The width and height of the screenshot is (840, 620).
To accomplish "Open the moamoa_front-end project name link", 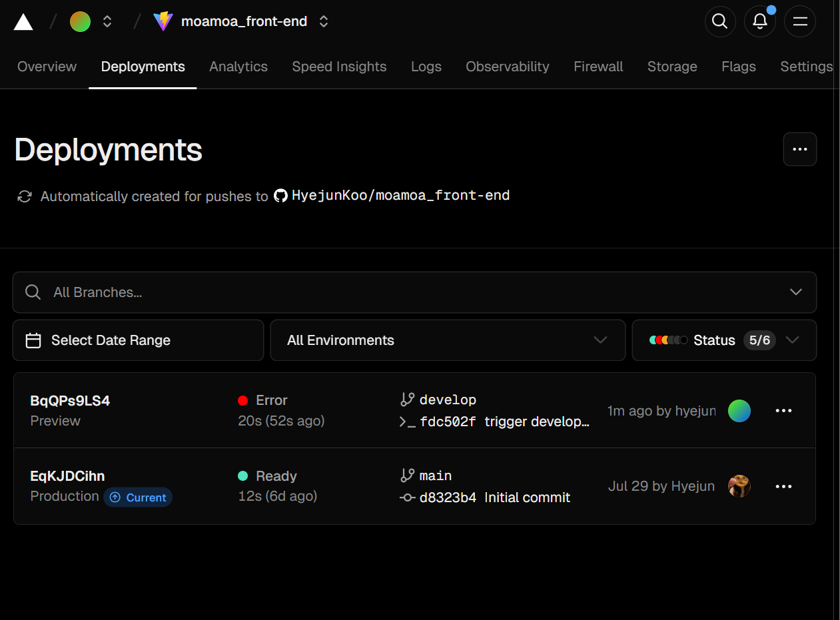I will (x=244, y=22).
